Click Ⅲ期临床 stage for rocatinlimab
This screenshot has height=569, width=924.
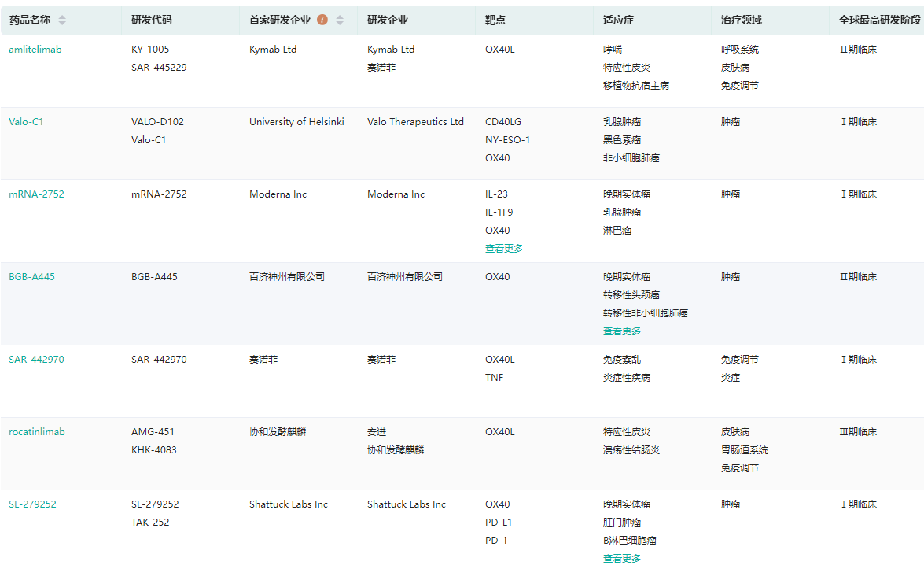pos(858,432)
